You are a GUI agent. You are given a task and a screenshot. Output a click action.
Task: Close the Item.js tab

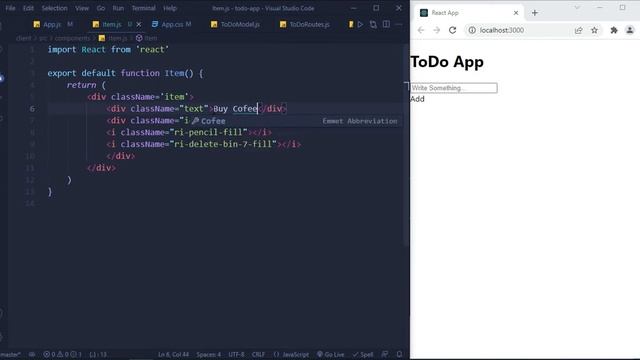pos(139,24)
